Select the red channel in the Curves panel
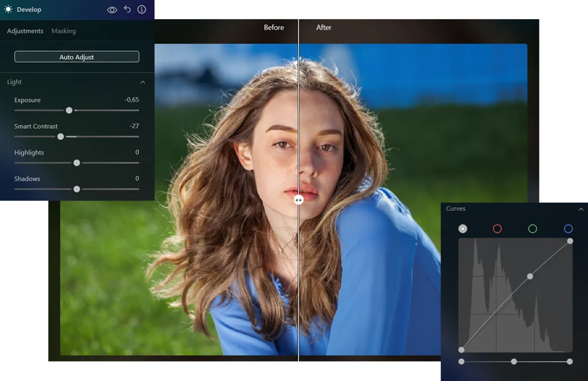This screenshot has width=588, height=381. (x=497, y=229)
